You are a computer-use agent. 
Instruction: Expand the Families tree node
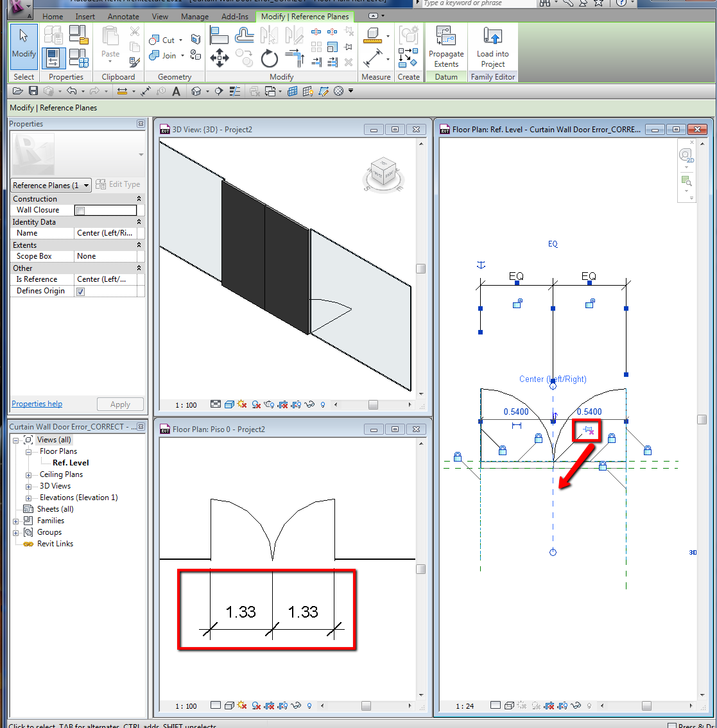pyautogui.click(x=15, y=521)
